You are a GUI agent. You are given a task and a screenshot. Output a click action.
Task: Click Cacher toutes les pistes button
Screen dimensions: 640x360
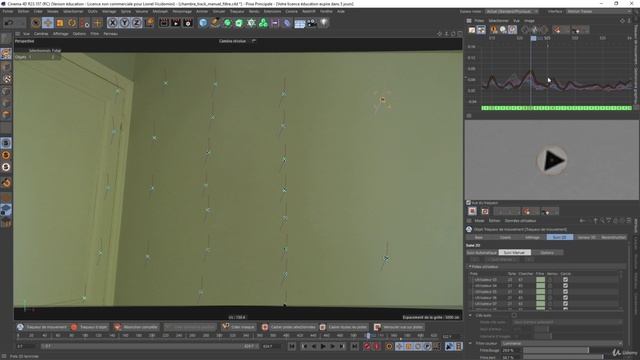coord(344,327)
